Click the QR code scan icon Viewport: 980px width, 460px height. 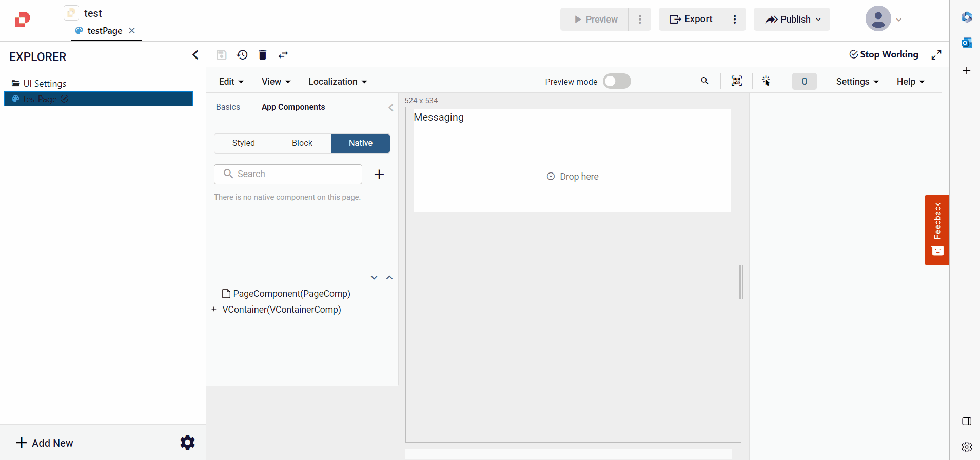737,81
